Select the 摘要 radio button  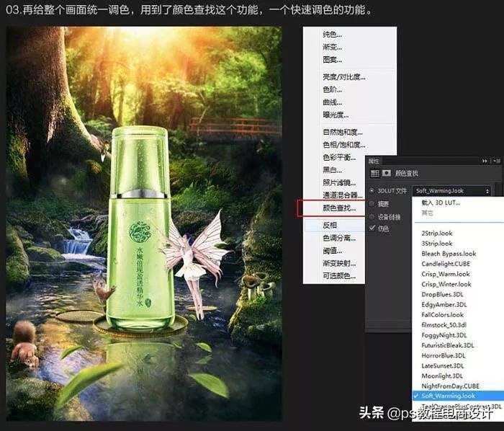(372, 203)
